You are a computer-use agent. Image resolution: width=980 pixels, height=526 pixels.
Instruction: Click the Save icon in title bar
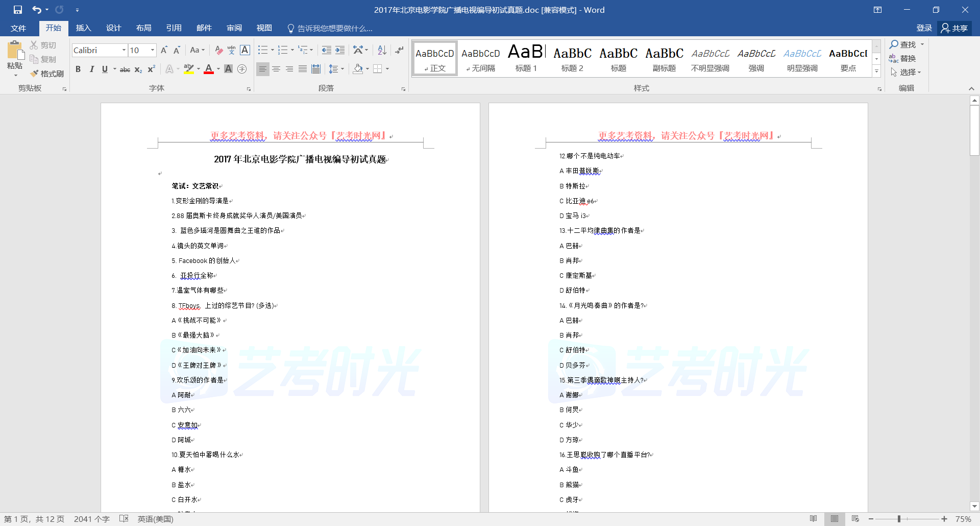tap(18, 10)
